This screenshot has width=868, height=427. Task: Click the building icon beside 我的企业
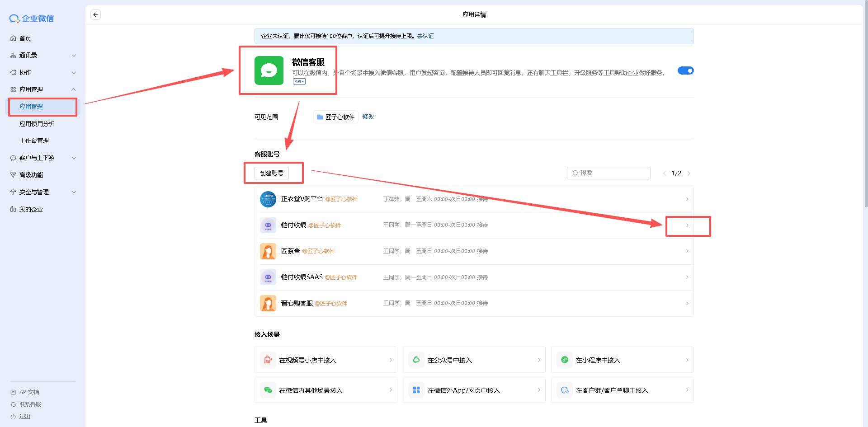coord(13,209)
